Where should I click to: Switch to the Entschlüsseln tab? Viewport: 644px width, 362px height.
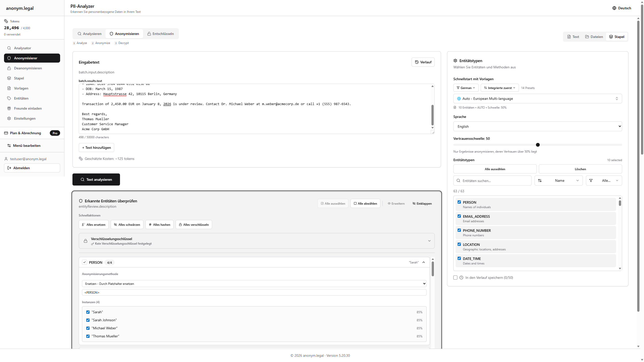coord(160,34)
